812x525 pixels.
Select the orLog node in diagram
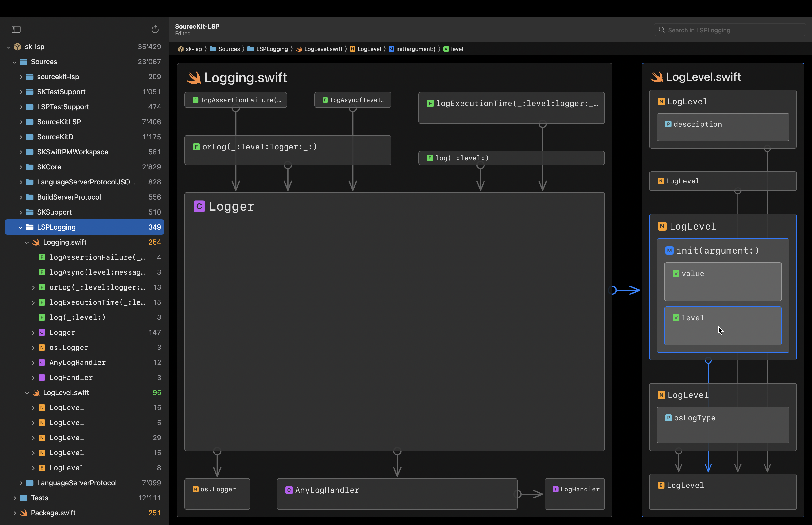coord(288,150)
